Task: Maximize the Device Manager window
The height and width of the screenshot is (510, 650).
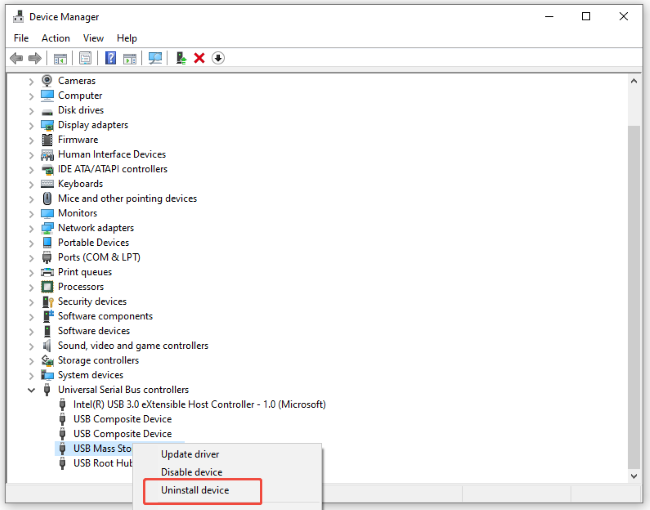Action: [586, 17]
